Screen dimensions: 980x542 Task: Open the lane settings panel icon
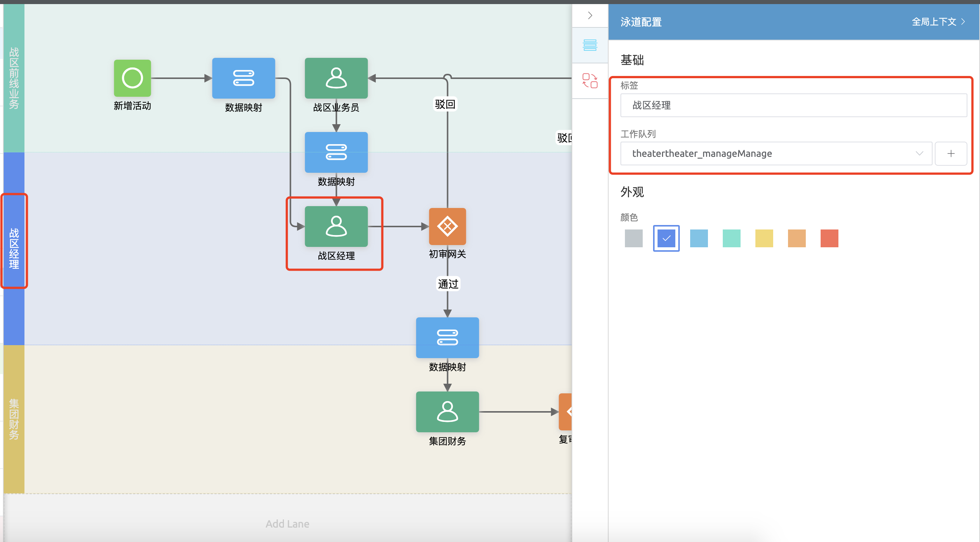(590, 45)
